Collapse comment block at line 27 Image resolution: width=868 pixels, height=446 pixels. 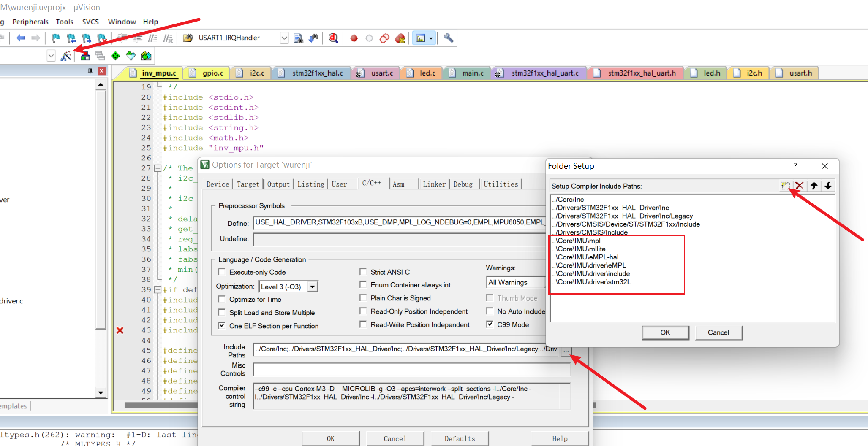click(x=158, y=168)
